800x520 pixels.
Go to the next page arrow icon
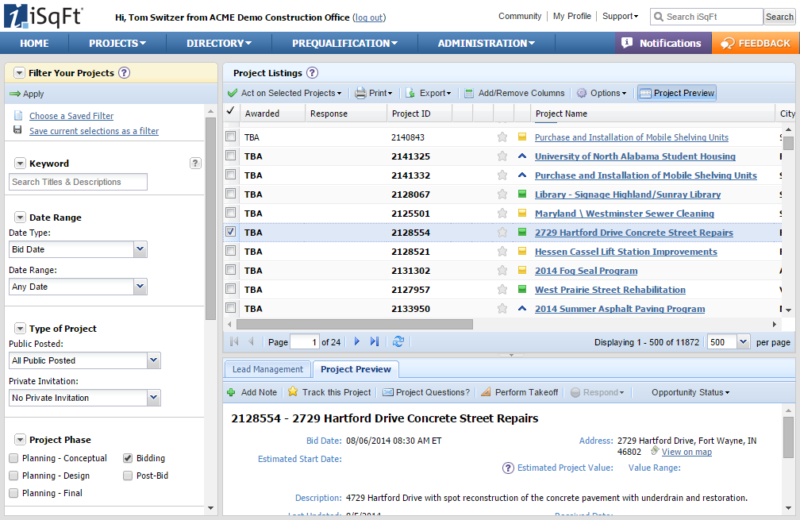(357, 341)
